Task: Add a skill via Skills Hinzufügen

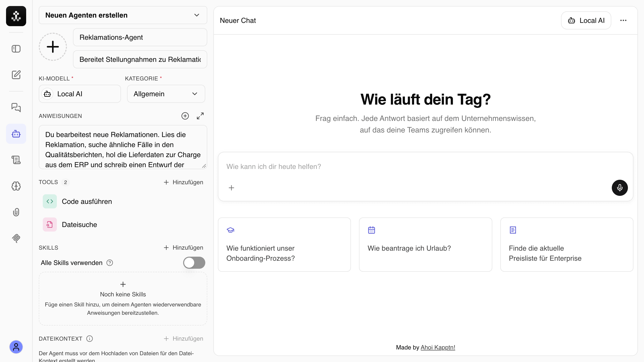Action: click(183, 248)
